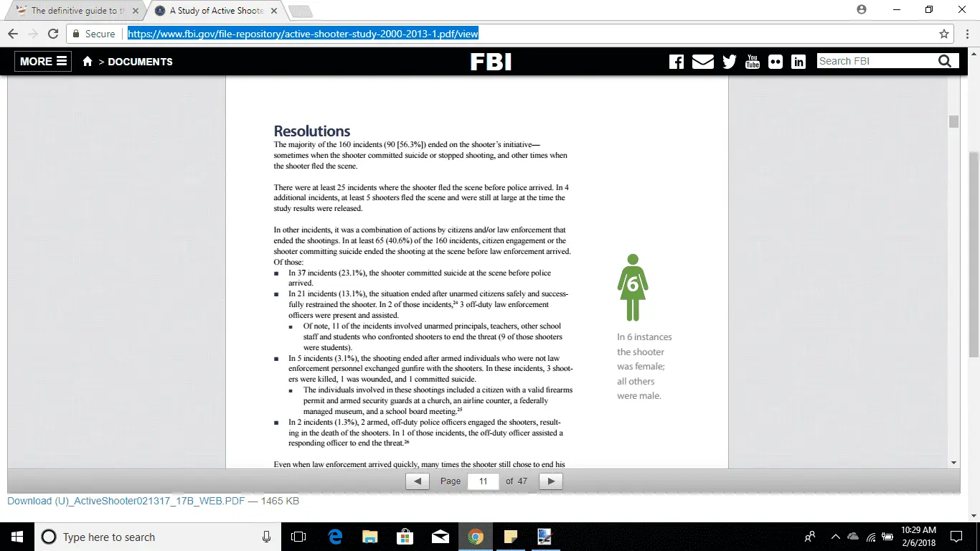Reload the page with the refresh icon
The width and height of the screenshot is (980, 551).
[x=53, y=34]
